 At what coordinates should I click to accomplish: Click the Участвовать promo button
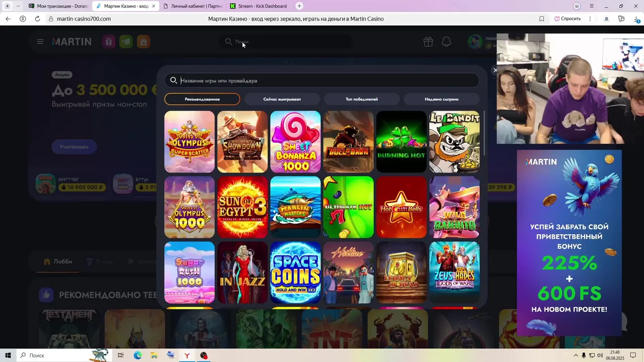pyautogui.click(x=74, y=147)
